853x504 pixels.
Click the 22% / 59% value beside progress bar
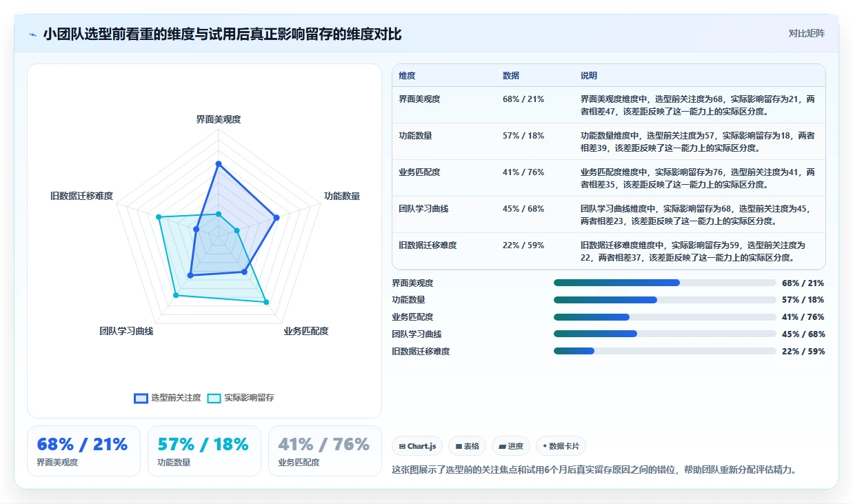803,351
